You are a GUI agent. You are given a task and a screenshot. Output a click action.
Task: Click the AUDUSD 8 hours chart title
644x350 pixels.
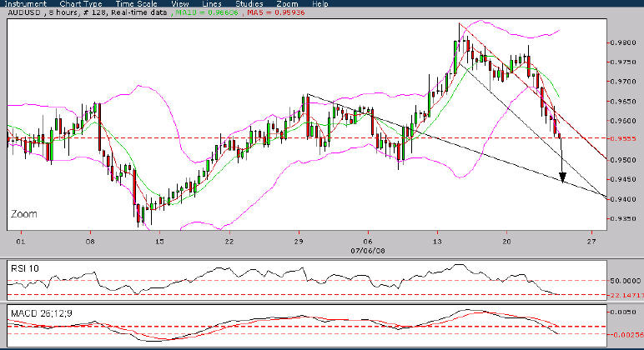coord(87,12)
